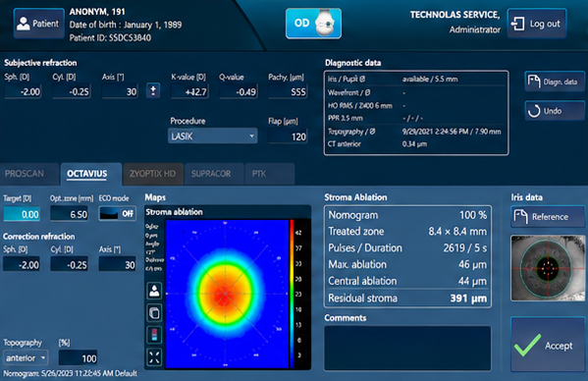Click the Central ablation value 44 µm
Viewport: 588px width, 381px height.
tap(472, 281)
